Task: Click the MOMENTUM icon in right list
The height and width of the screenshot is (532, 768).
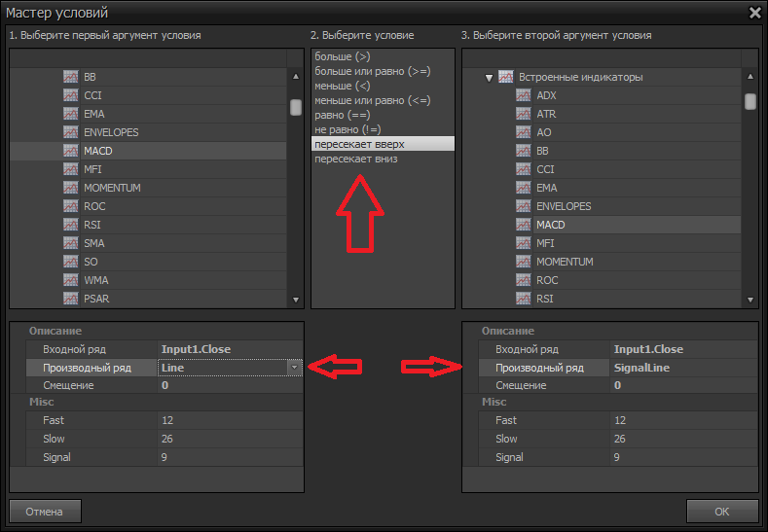Action: 523,262
